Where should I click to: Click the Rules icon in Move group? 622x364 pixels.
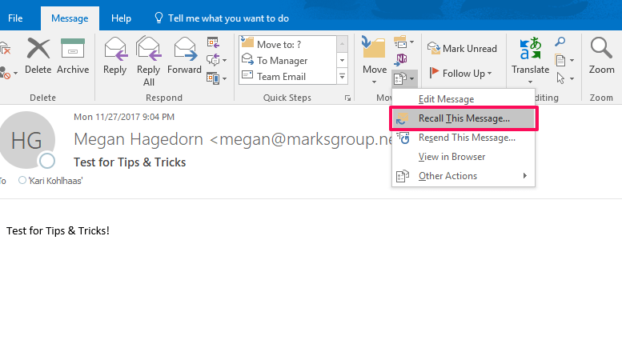(400, 42)
